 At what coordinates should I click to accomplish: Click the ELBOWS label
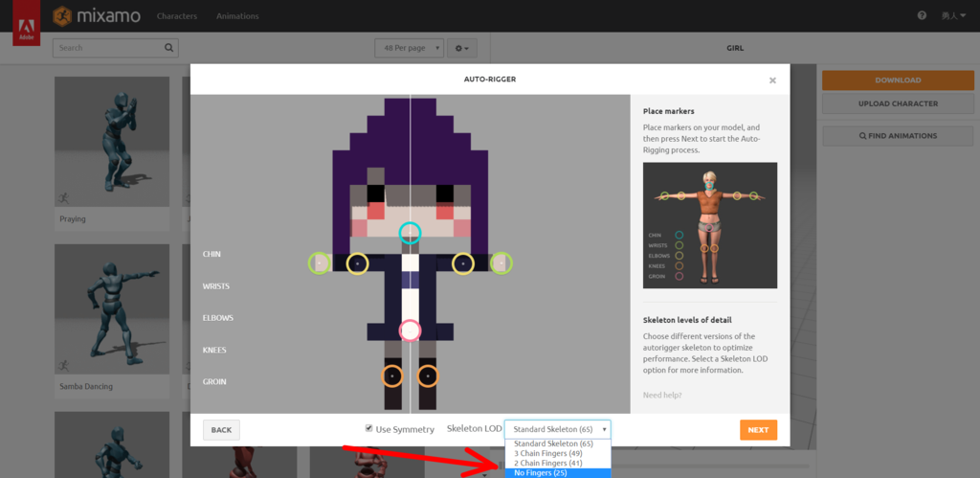click(217, 318)
